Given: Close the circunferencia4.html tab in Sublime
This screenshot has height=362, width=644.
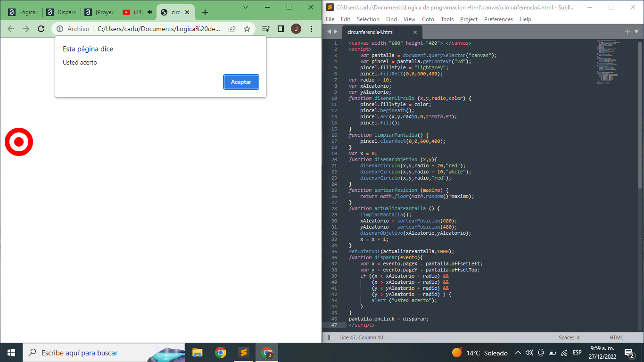Looking at the screenshot, I should pyautogui.click(x=415, y=32).
